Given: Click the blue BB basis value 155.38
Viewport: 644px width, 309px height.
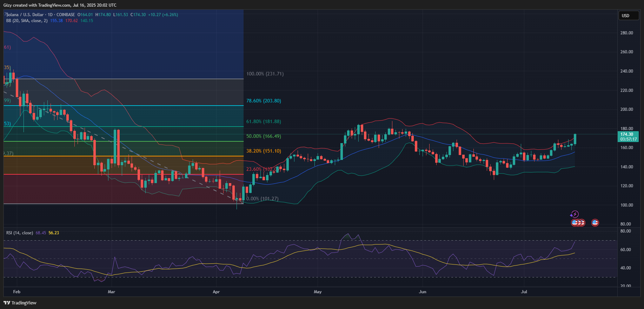Looking at the screenshot, I should pos(57,21).
